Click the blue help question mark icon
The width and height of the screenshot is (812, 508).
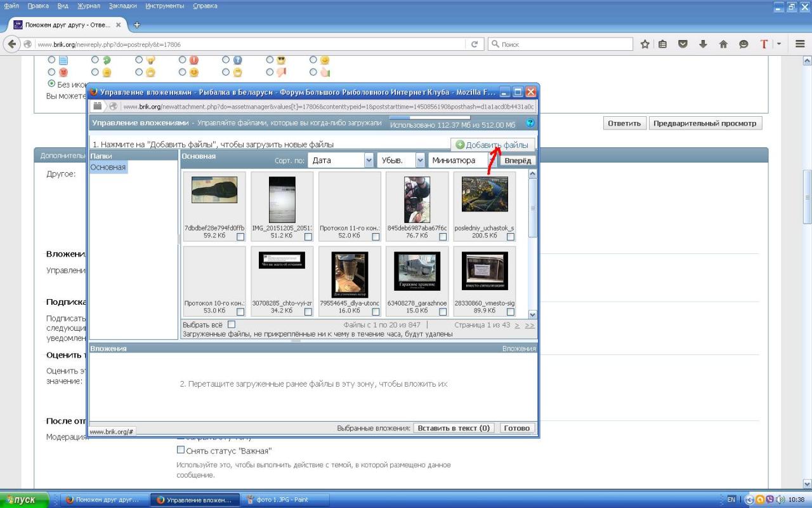pyautogui.click(x=530, y=123)
